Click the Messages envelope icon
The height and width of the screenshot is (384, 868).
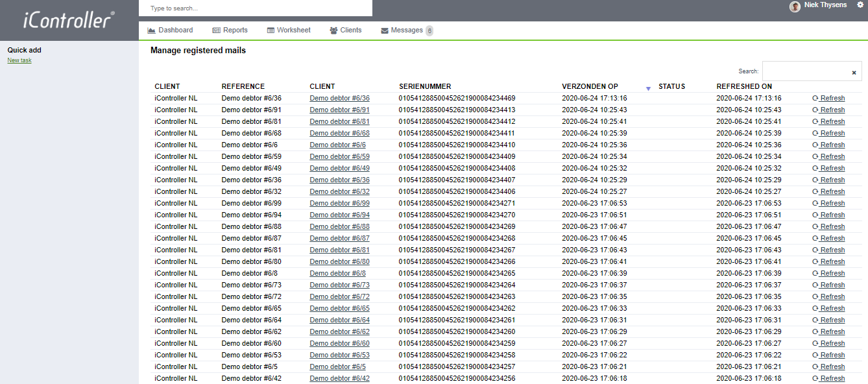[385, 30]
